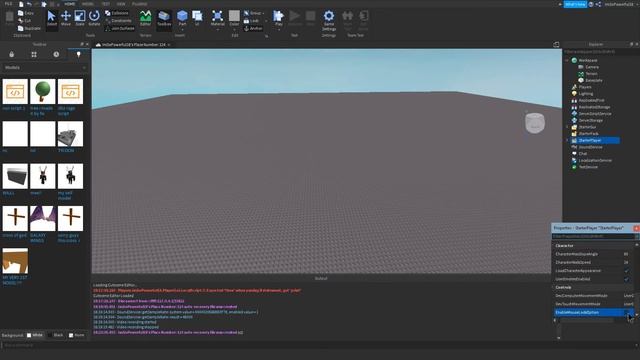Open the Models category dropdown in Toolbox
640x360 pixels.
pos(45,68)
